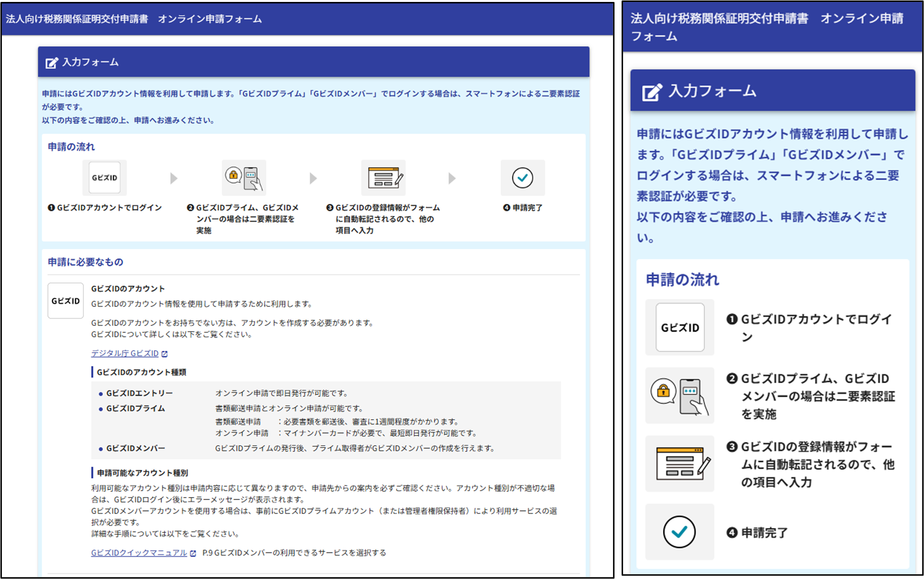Screen dimensions: 924x579
Task: Click the ❶ GビズIDアカウントでログイン label in mobile view
Action: [x=809, y=328]
